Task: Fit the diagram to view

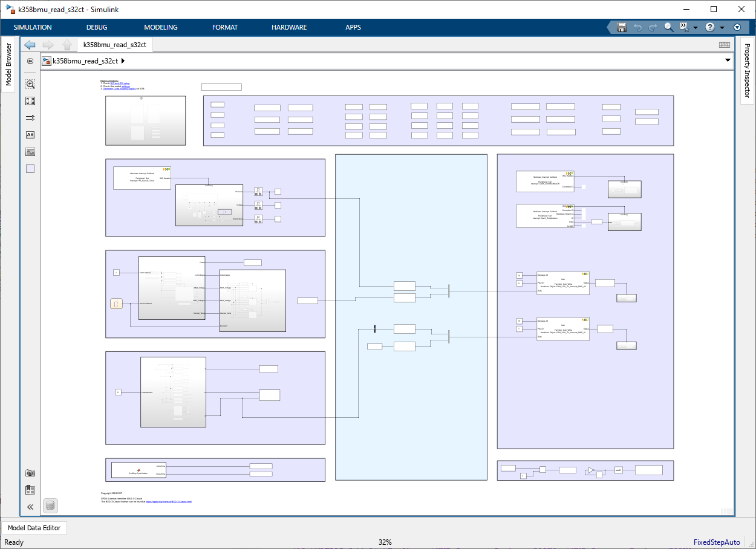Action: click(30, 101)
